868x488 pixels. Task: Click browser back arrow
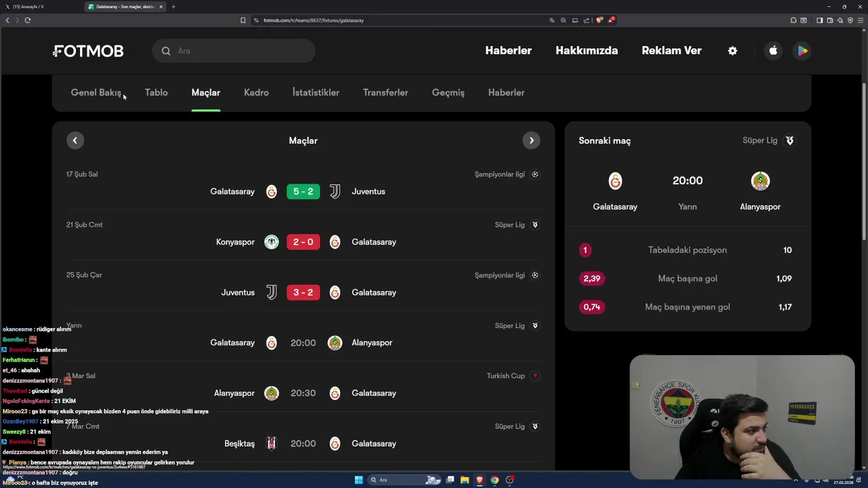click(7, 20)
